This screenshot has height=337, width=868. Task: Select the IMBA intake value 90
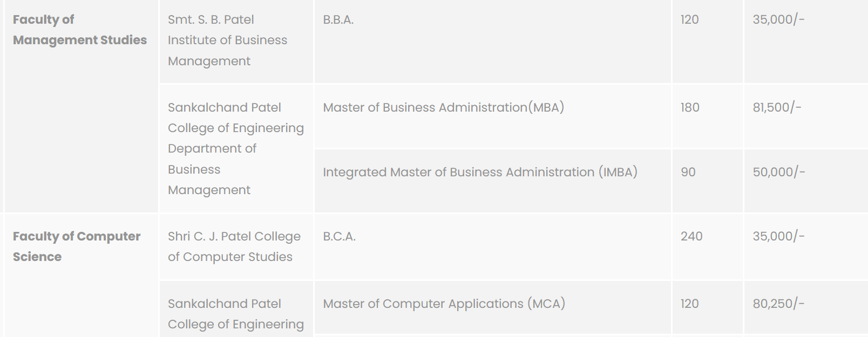tap(688, 172)
